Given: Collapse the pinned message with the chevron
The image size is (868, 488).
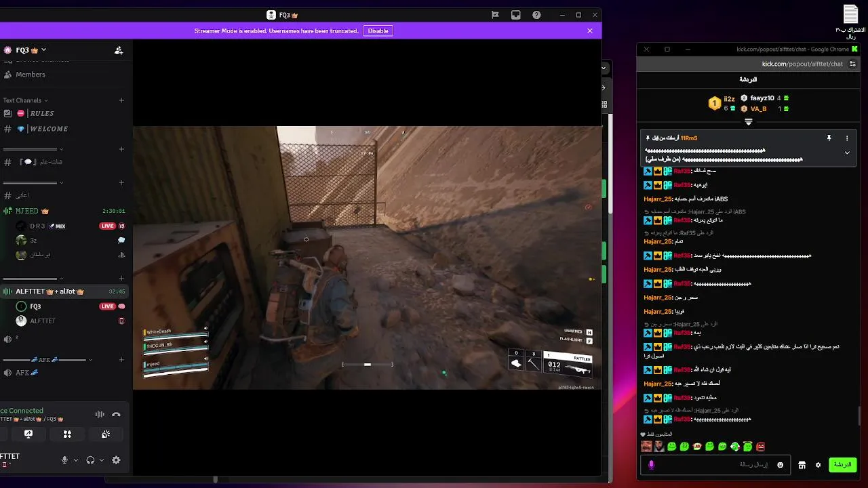Looking at the screenshot, I should 847,152.
